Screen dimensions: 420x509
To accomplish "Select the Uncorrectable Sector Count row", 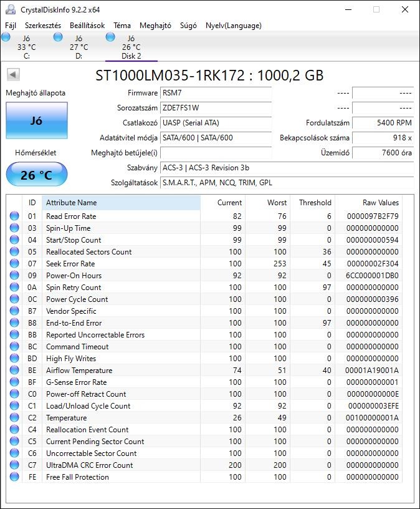I will (x=206, y=453).
